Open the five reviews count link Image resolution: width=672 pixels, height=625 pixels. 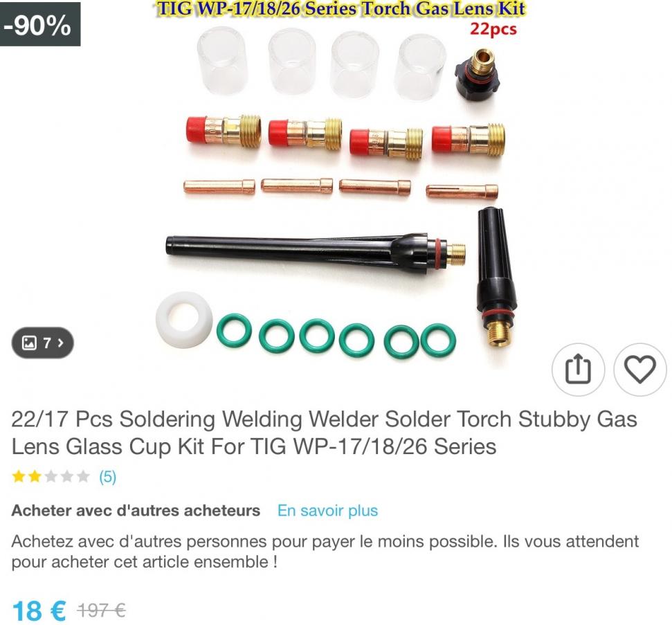click(107, 476)
